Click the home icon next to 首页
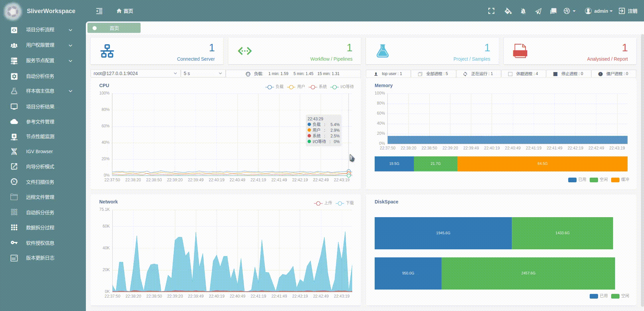Viewport: 644px width, 311px height. tap(119, 11)
